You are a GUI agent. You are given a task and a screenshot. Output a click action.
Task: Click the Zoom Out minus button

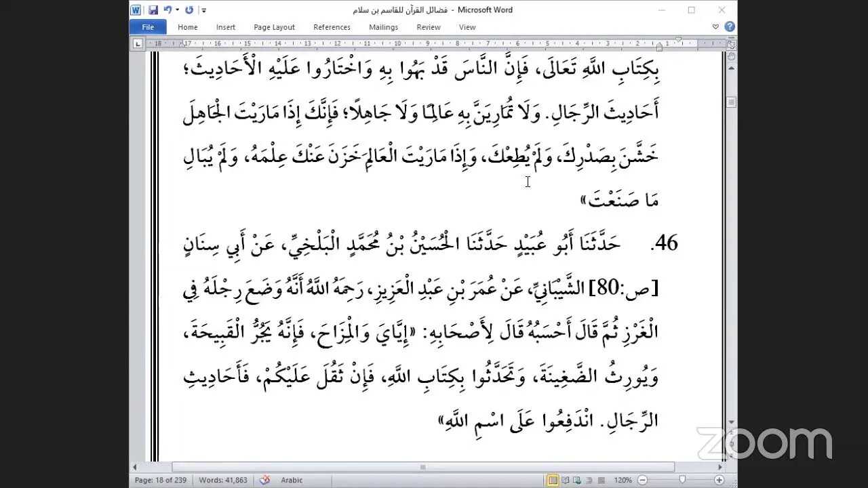tap(642, 480)
